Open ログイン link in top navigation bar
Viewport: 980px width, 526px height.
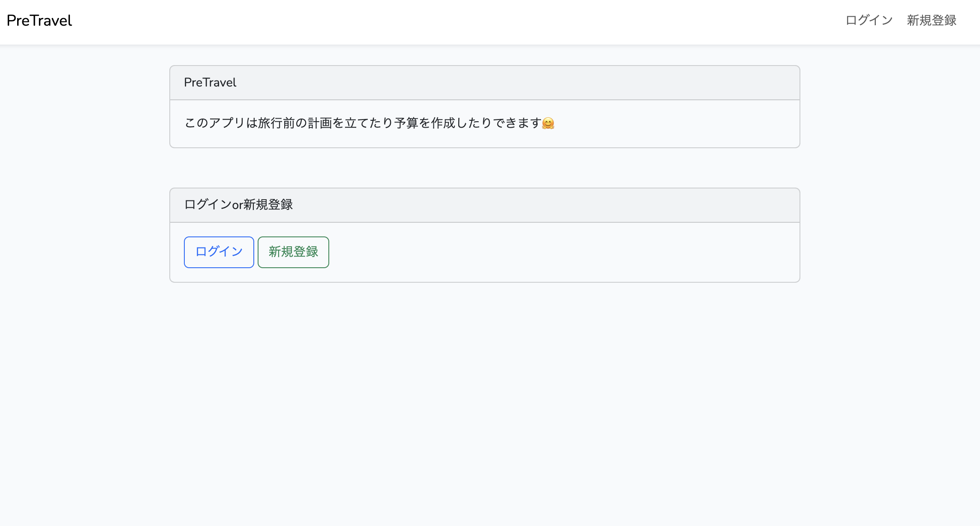pyautogui.click(x=869, y=20)
